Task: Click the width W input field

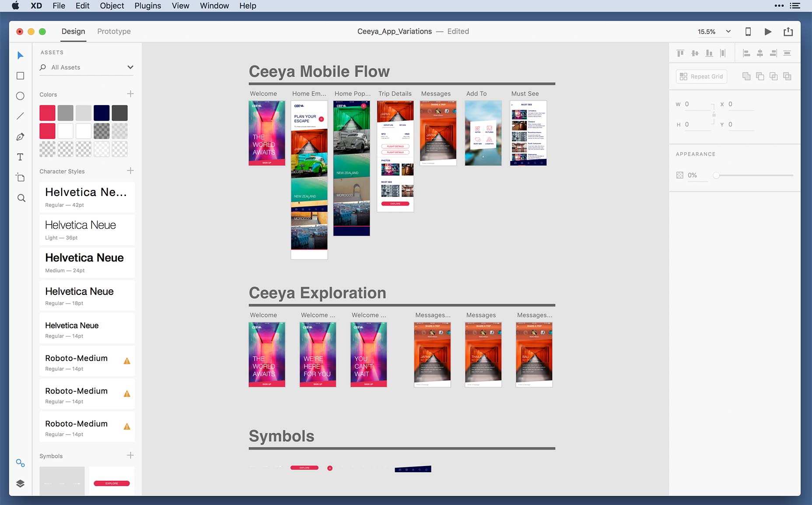Action: click(x=698, y=104)
